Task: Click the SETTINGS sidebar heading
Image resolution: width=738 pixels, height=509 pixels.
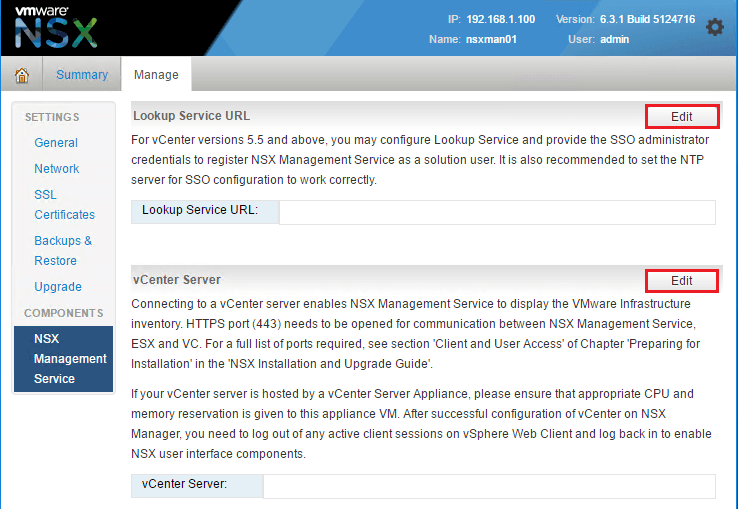Action: (x=52, y=117)
